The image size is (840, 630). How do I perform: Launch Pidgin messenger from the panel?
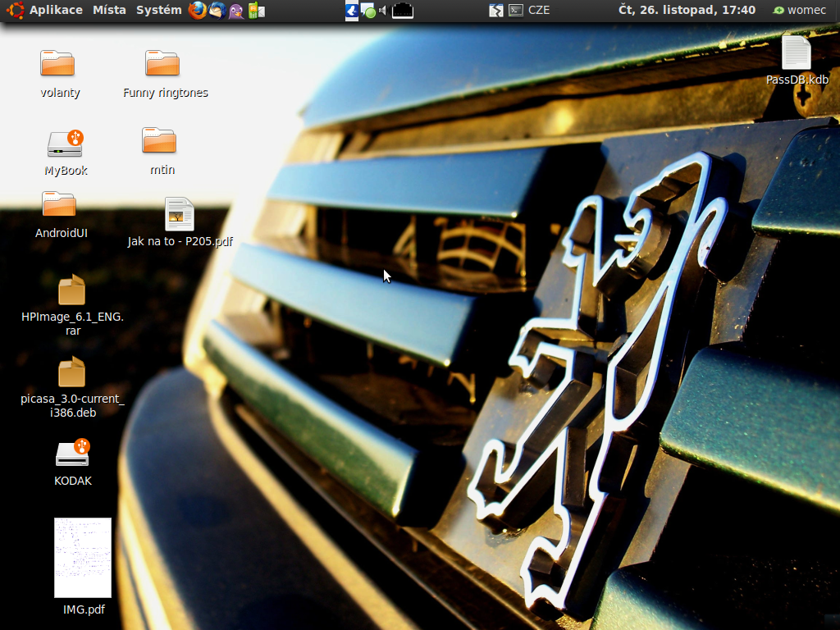[x=236, y=11]
